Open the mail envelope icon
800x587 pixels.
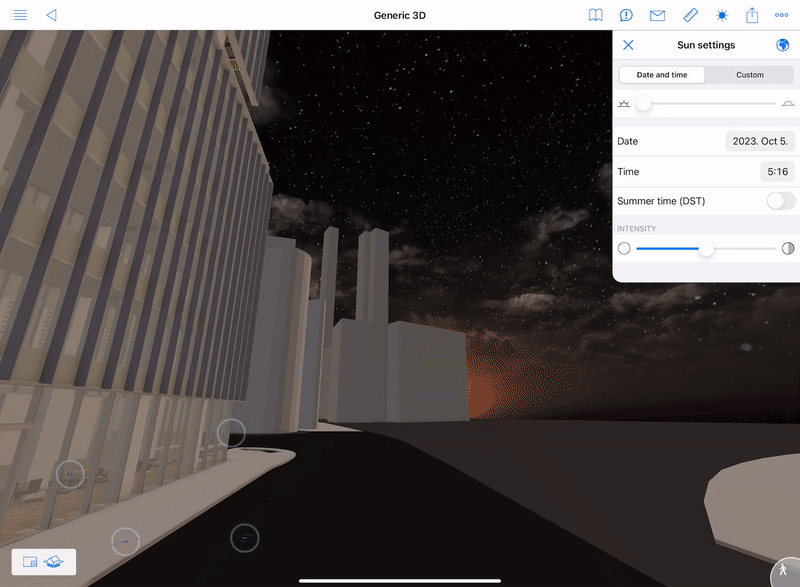pyautogui.click(x=657, y=15)
